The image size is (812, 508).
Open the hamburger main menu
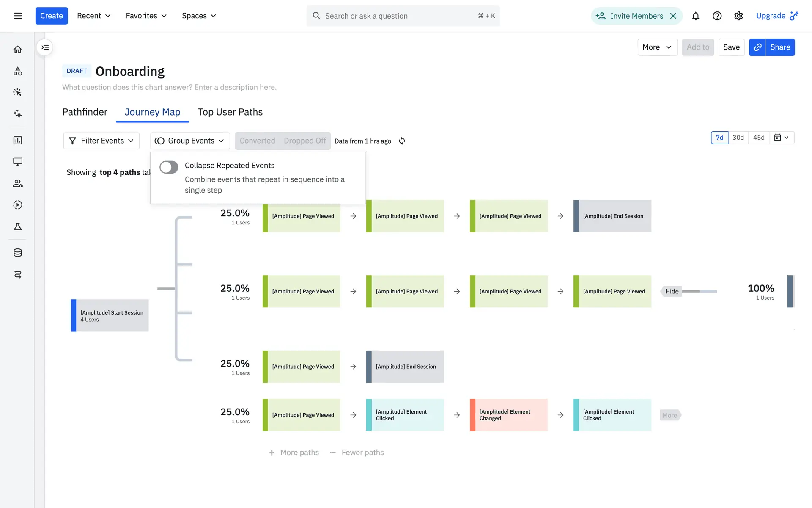[18, 16]
